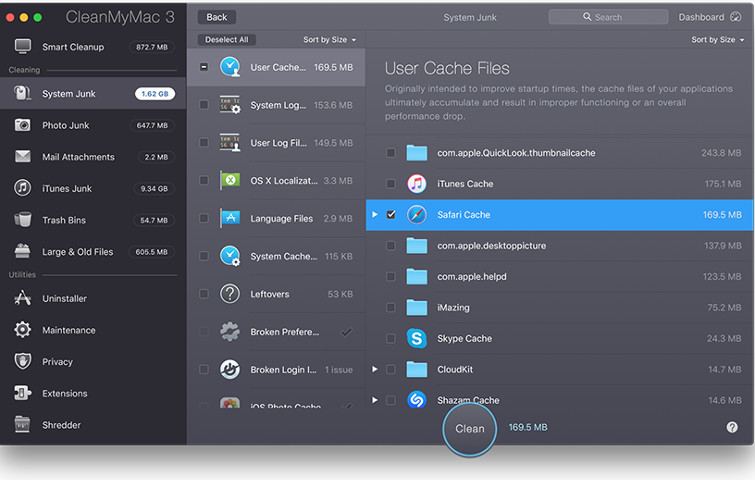Viewport: 755px width, 480px height.
Task: Check the User Log Files checkbox
Action: (x=204, y=143)
